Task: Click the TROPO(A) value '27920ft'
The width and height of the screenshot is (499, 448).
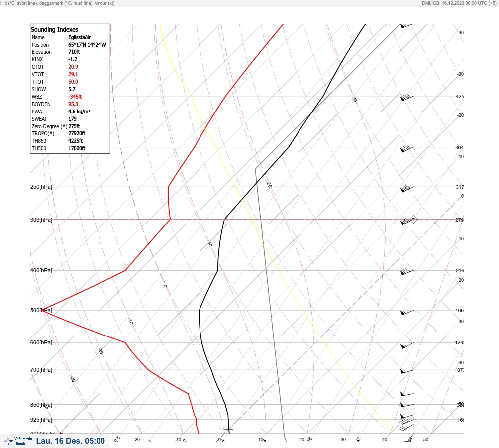Action: [77, 133]
